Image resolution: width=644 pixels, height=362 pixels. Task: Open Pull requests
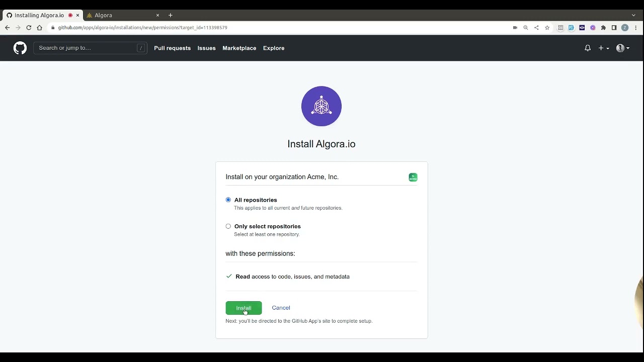172,48
